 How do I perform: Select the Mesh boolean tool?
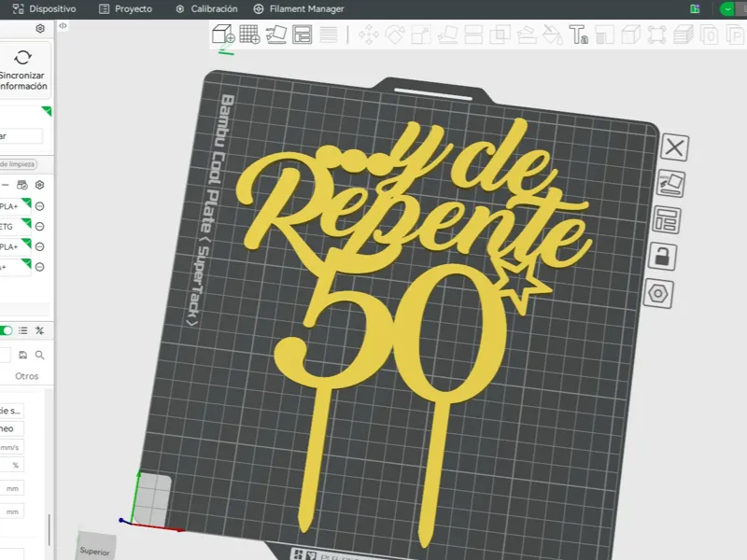[500, 35]
